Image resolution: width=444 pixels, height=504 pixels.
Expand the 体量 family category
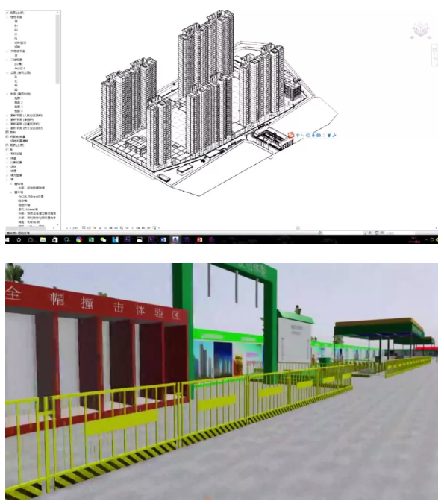click(7, 158)
